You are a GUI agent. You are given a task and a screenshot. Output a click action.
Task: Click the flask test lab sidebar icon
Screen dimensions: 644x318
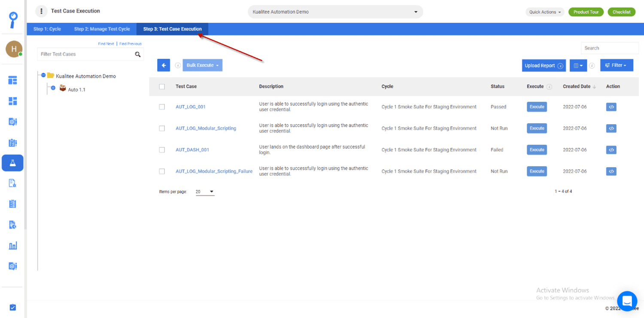click(12, 163)
